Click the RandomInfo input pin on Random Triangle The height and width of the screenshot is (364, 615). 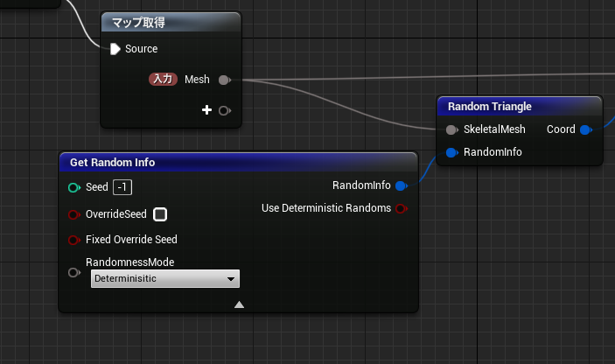point(451,152)
